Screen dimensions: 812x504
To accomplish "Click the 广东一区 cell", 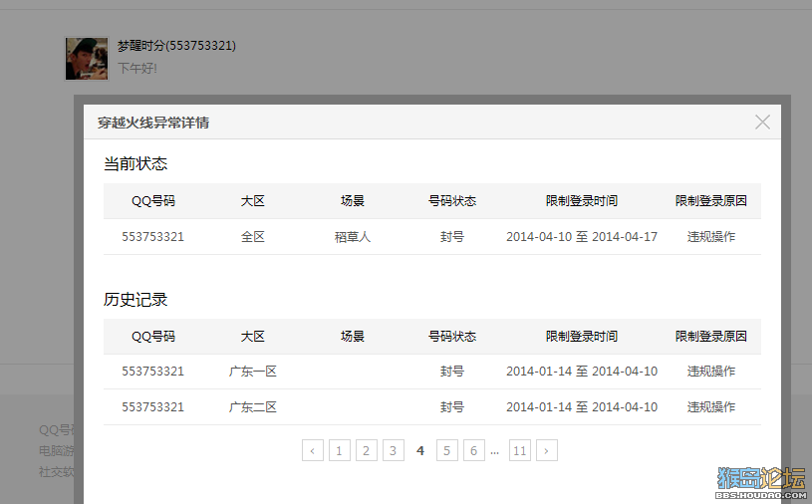I will coord(253,372).
